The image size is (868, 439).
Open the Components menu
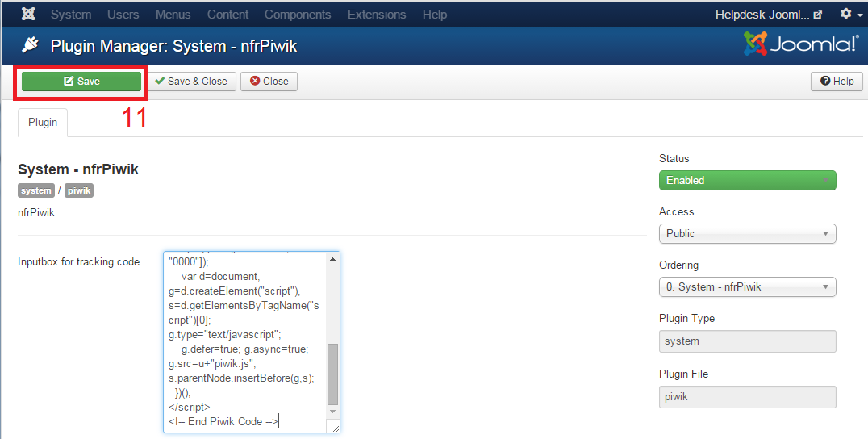point(298,15)
